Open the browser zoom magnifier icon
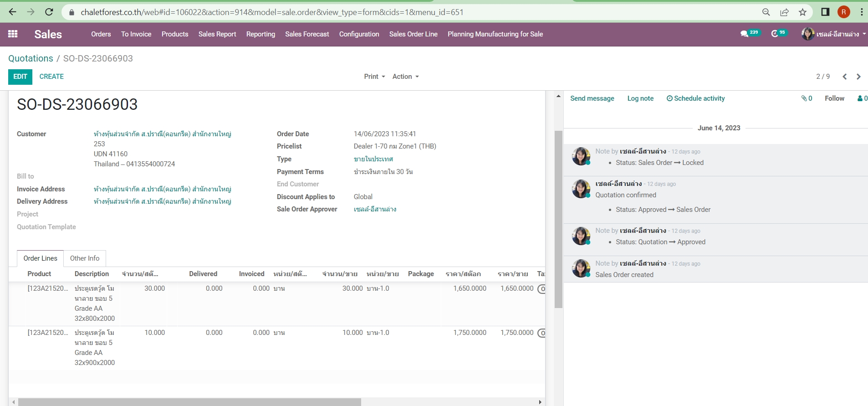 click(766, 12)
